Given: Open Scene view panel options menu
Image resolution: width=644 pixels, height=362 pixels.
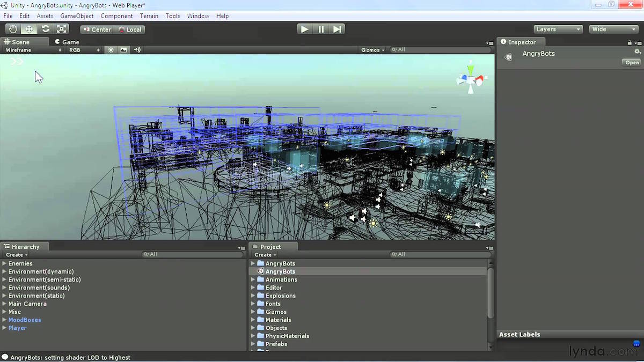Looking at the screenshot, I should coord(489,43).
